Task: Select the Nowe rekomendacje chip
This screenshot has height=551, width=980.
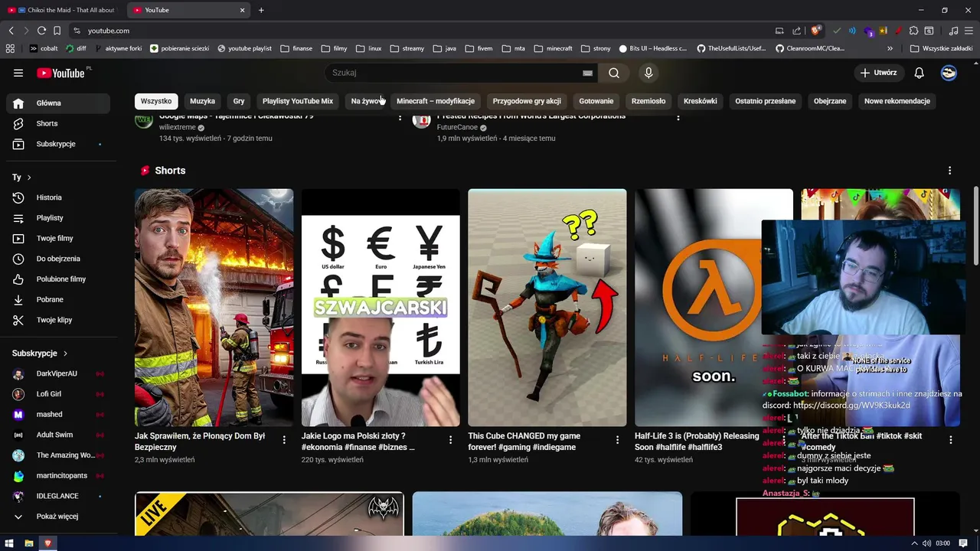Action: 897,101
